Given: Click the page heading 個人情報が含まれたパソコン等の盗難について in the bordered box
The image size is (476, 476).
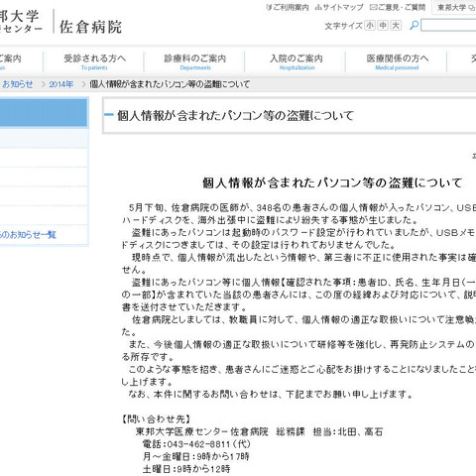Looking at the screenshot, I should click(x=236, y=116).
